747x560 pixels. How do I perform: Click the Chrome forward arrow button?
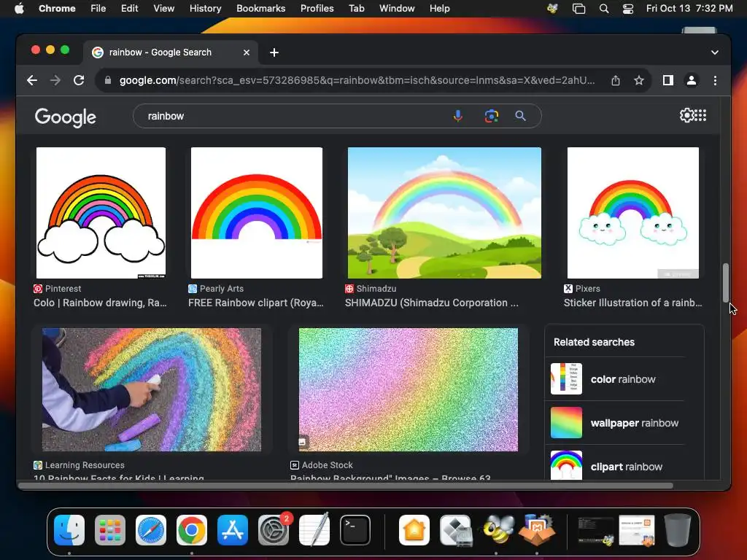click(x=55, y=80)
